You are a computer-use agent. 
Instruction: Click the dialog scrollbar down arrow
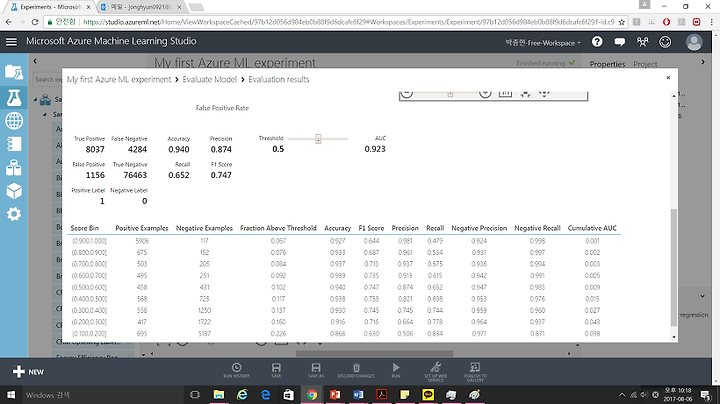tap(674, 337)
